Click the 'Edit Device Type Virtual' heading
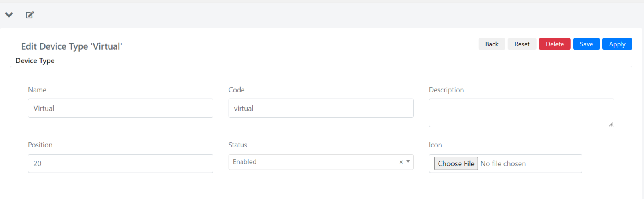Image resolution: width=644 pixels, height=199 pixels. 72,46
